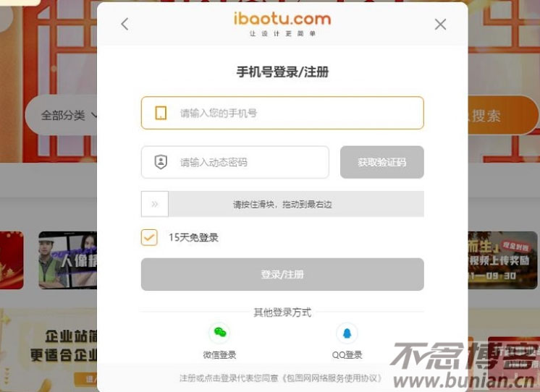Click the shield icon in the dynamic password field
540x392 pixels.
point(161,162)
